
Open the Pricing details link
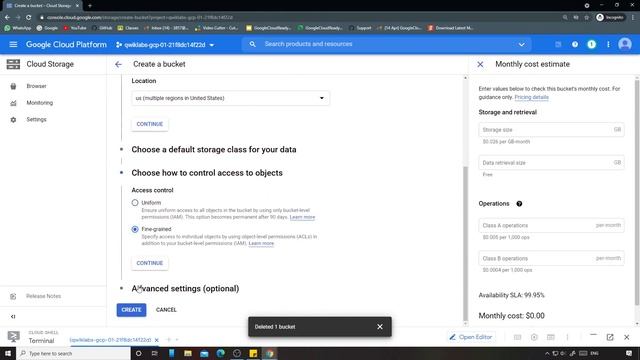point(531,97)
